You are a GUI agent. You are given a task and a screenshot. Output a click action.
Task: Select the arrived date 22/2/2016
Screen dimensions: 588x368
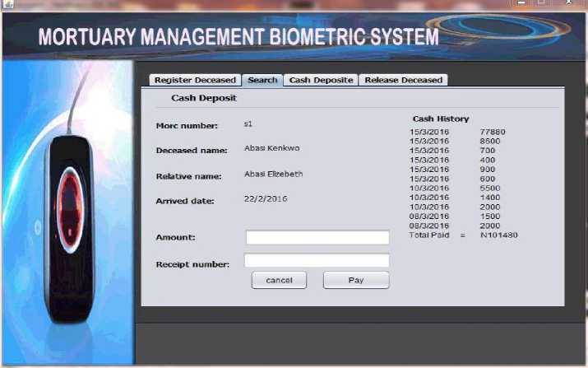pyautogui.click(x=266, y=198)
